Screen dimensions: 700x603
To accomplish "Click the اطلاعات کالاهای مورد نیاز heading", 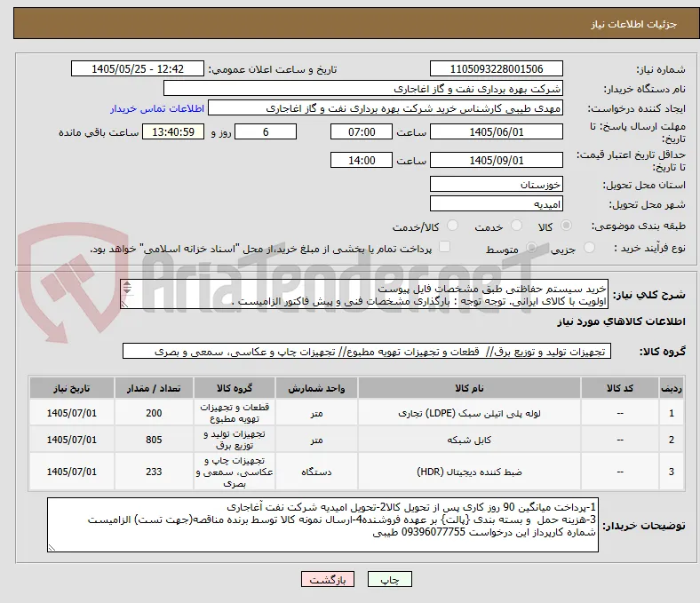I will click(621, 321).
